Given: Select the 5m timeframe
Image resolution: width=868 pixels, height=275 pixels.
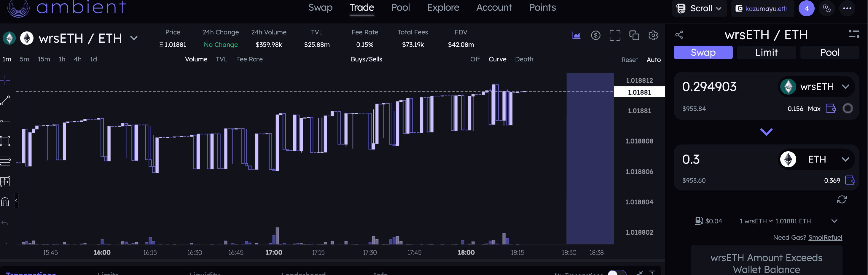Looking at the screenshot, I should [24, 59].
